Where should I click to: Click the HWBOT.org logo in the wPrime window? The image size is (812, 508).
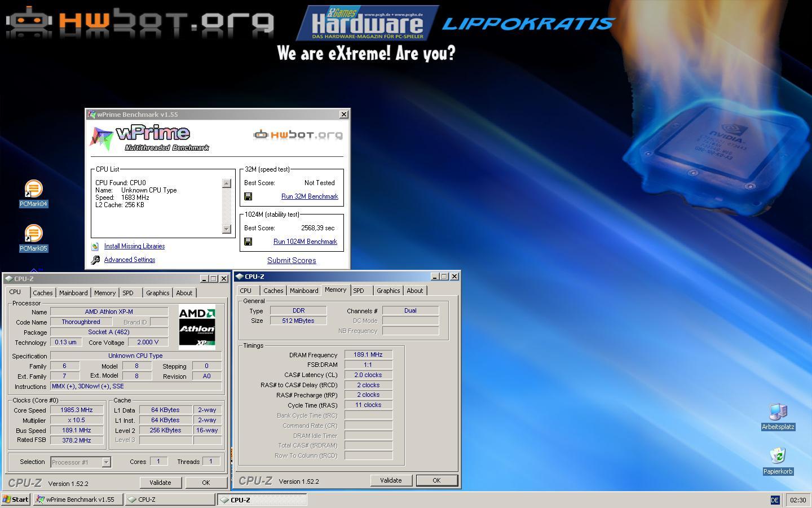(x=298, y=134)
